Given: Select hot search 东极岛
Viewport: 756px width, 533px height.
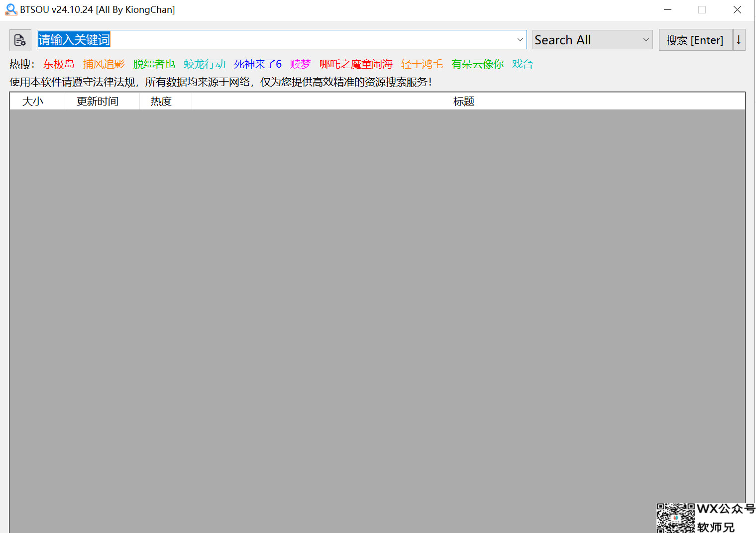Looking at the screenshot, I should pyautogui.click(x=58, y=64).
